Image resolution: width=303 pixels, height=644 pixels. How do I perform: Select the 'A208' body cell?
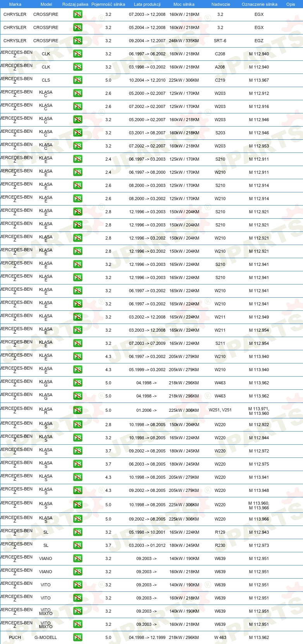point(220,67)
